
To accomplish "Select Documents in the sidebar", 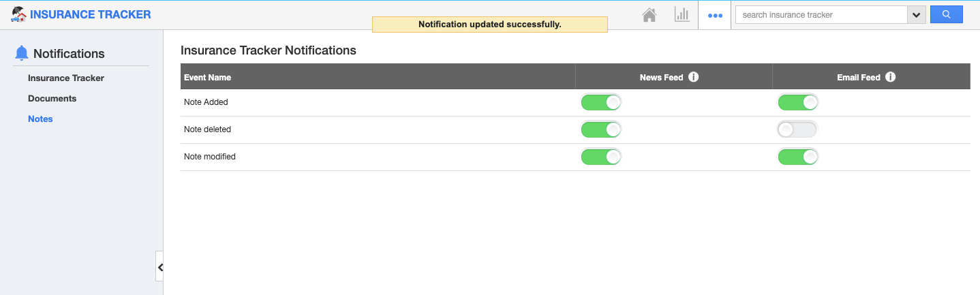I will pyautogui.click(x=52, y=98).
